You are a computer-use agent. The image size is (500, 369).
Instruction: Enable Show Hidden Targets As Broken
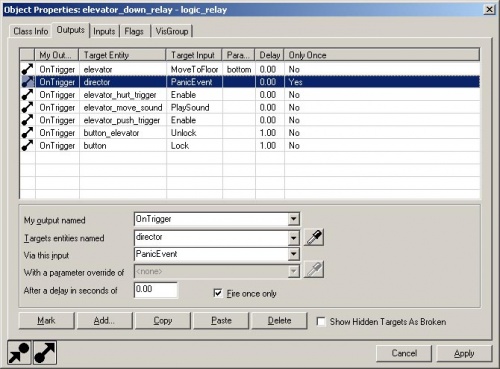coord(321,322)
